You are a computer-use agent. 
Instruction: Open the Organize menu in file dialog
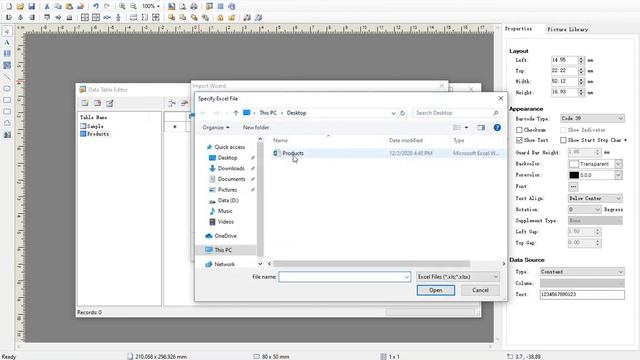coord(216,128)
